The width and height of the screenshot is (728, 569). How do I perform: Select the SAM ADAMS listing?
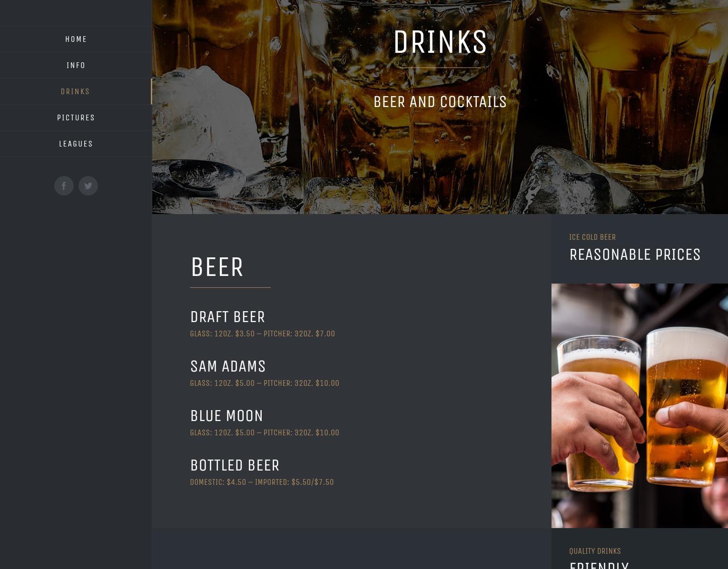coord(228,366)
